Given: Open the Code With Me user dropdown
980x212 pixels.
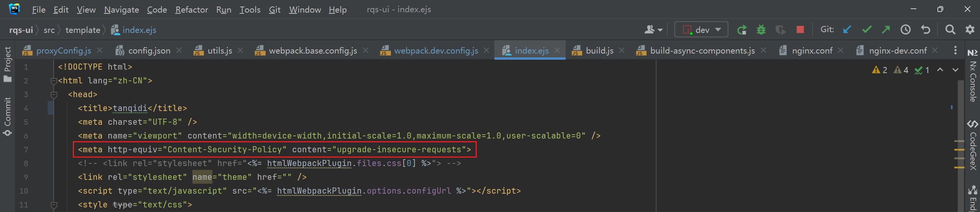Looking at the screenshot, I should tap(653, 29).
